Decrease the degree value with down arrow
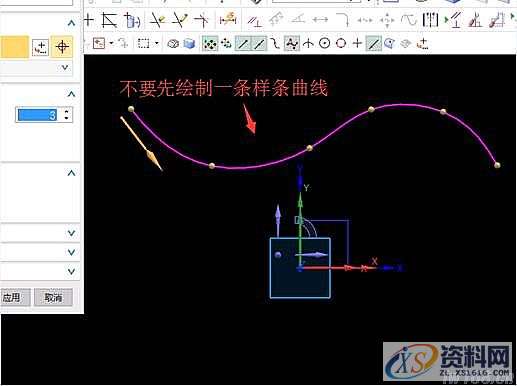517x386 pixels. click(x=66, y=119)
